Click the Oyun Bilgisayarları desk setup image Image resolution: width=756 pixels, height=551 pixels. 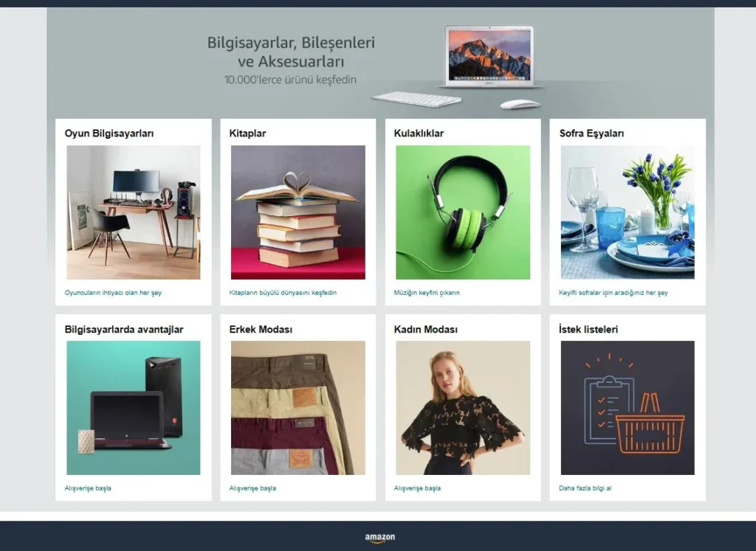[x=133, y=212]
